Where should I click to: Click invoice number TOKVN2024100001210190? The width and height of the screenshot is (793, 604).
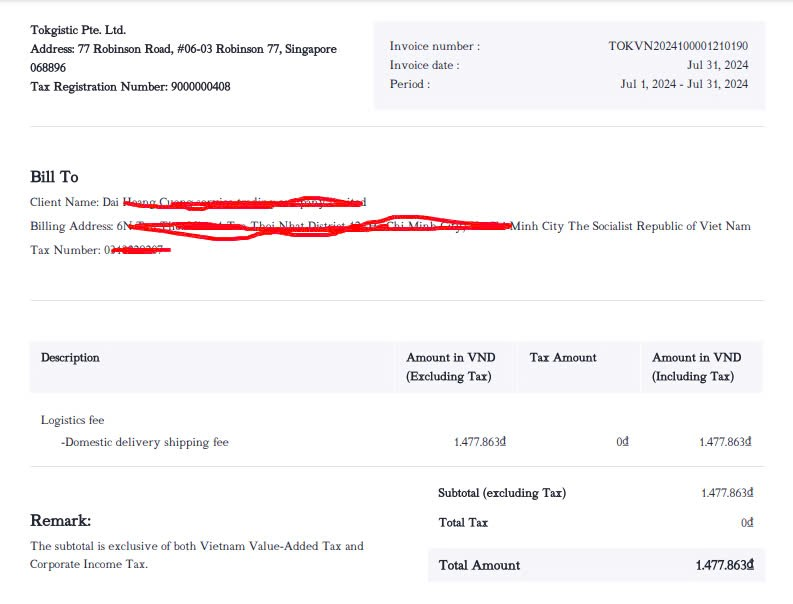678,46
